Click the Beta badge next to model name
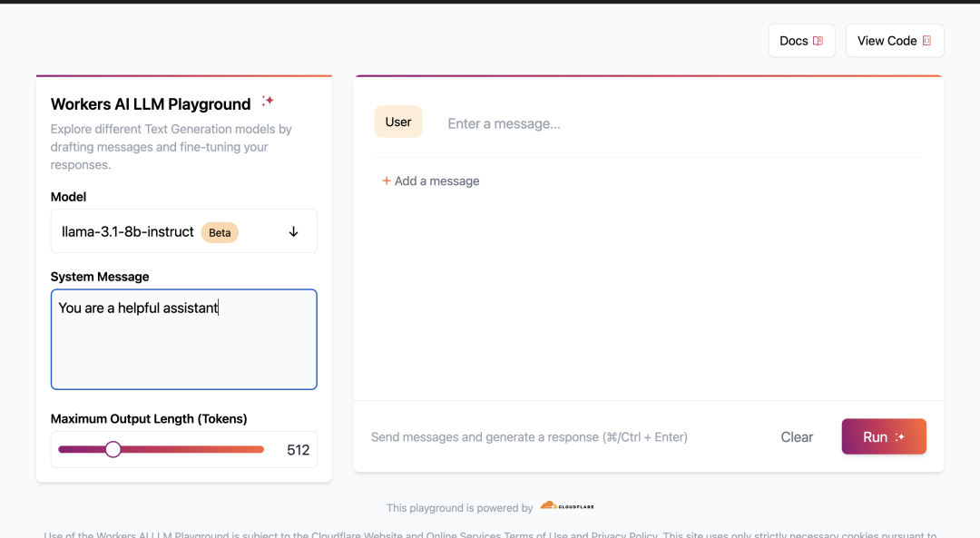 [220, 232]
